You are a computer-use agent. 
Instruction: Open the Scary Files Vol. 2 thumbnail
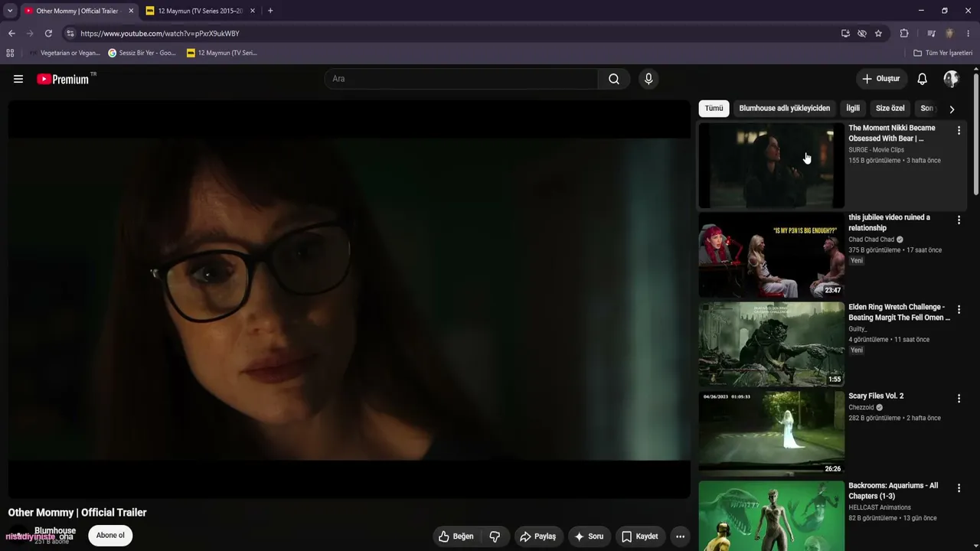[771, 434]
